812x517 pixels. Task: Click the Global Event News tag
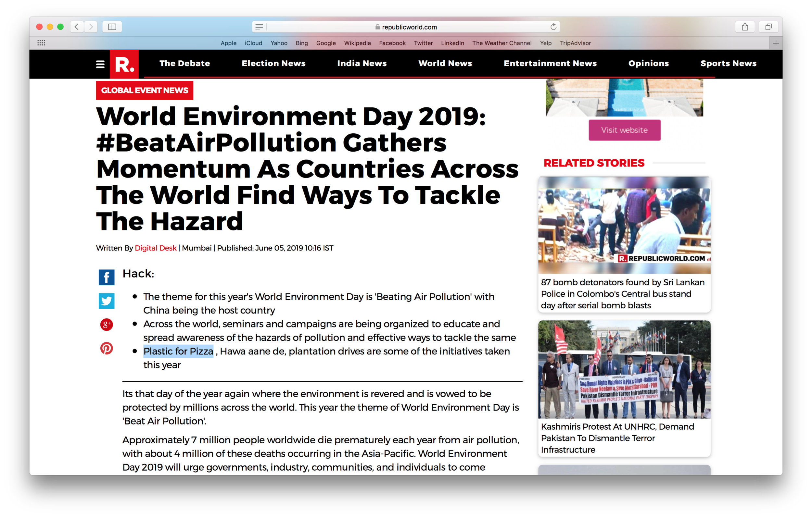[x=145, y=90]
